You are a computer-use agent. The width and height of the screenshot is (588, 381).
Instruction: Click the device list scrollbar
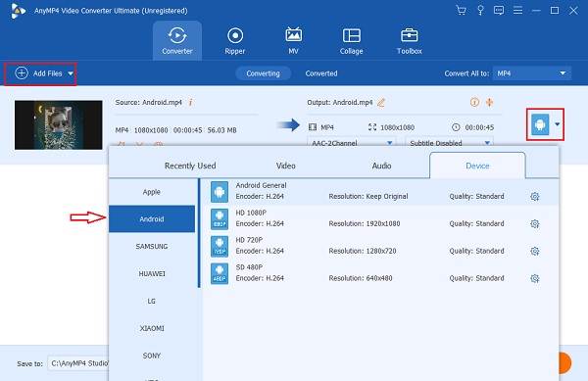coord(199,233)
